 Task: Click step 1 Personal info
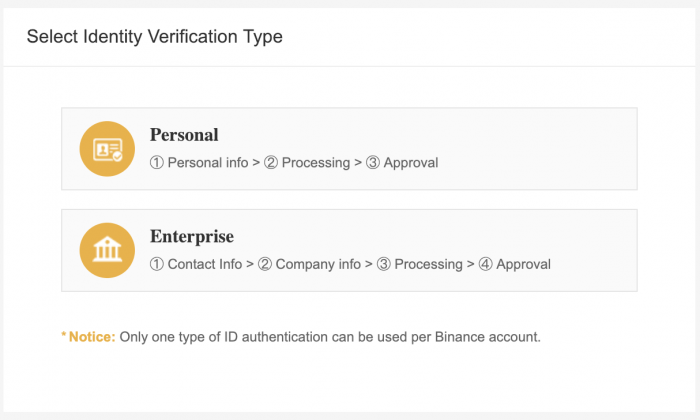tap(199, 162)
